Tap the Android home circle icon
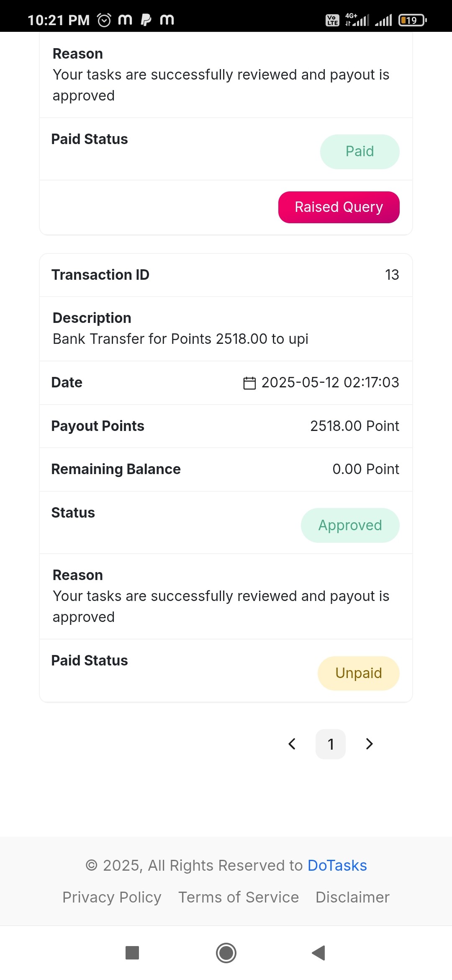Viewport: 452px width, 980px height. tap(226, 953)
